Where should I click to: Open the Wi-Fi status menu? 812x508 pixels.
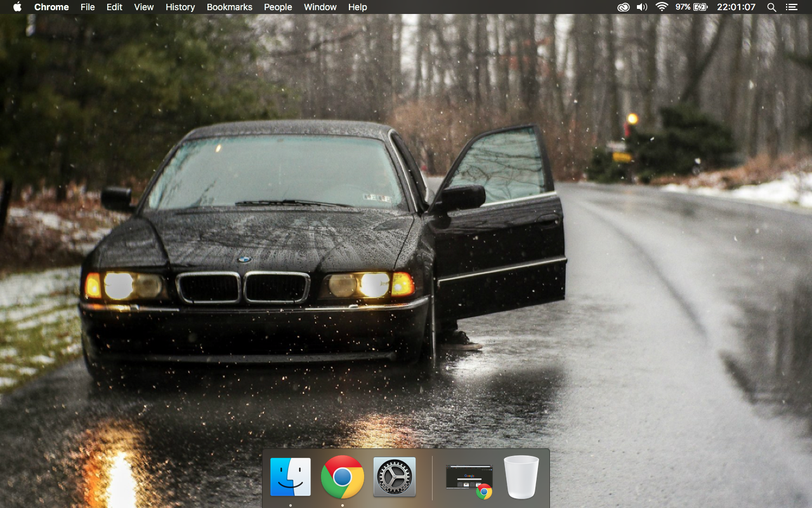pos(662,7)
